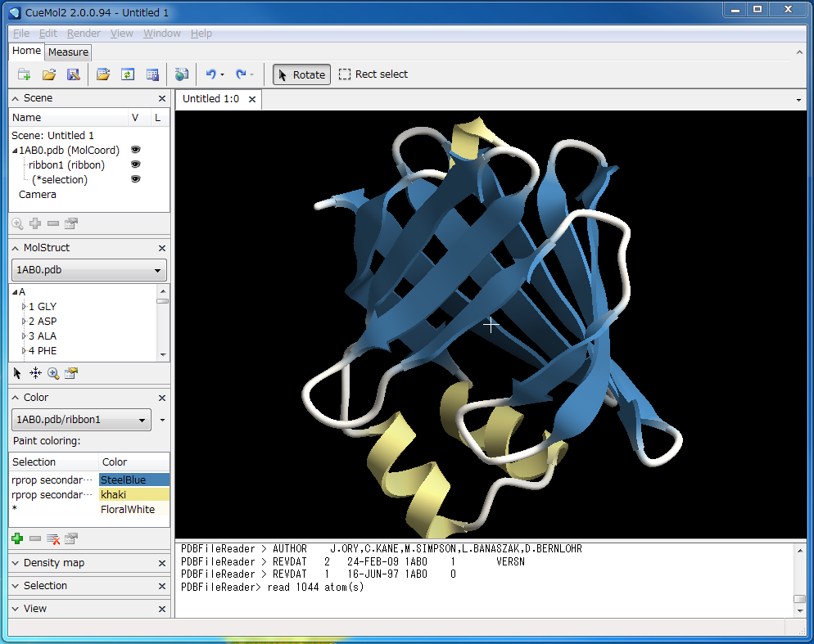This screenshot has height=644, width=814.
Task: Click the Undo arrow icon
Action: pyautogui.click(x=211, y=74)
